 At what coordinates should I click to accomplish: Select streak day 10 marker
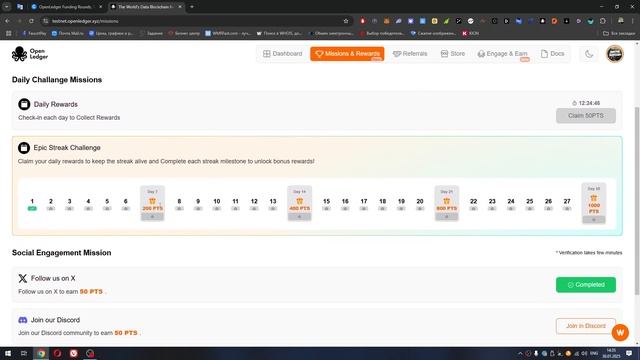217,204
